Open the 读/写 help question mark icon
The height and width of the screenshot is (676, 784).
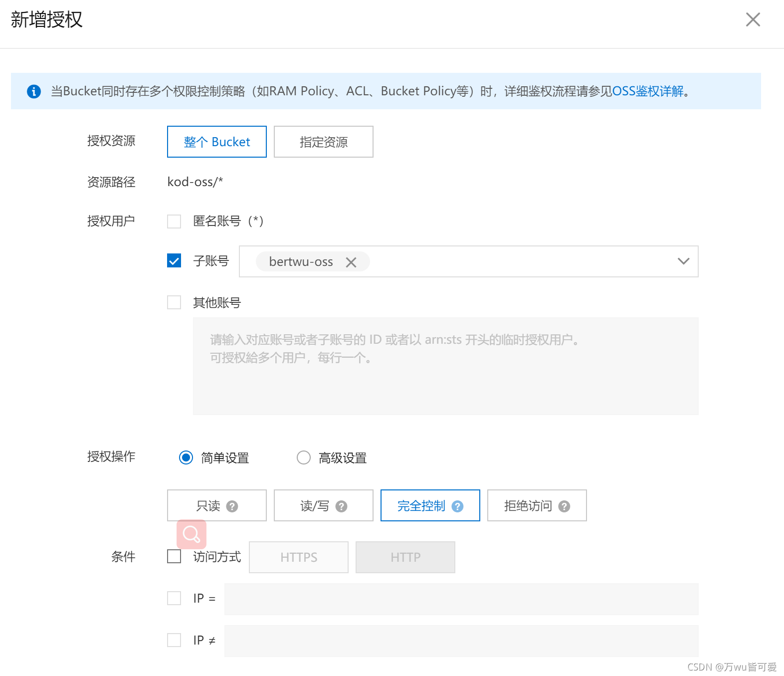(x=341, y=506)
